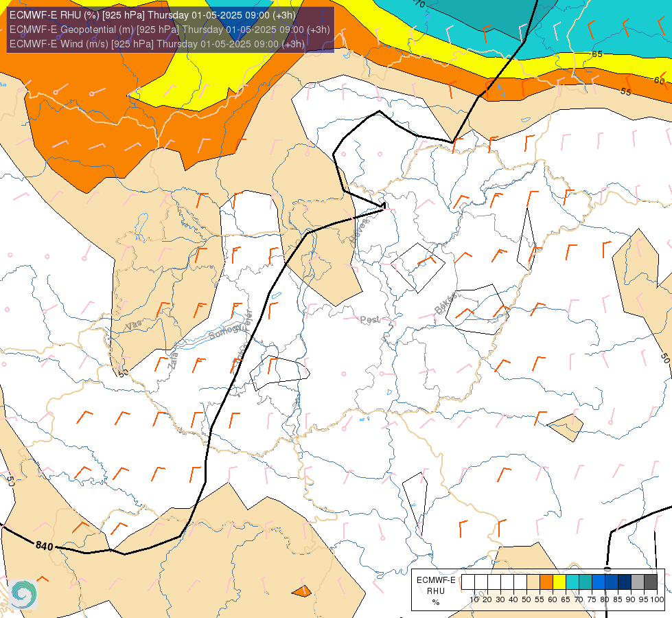Click the 55 humidity contour label
Image resolution: width=672 pixels, height=618 pixels.
[x=626, y=92]
